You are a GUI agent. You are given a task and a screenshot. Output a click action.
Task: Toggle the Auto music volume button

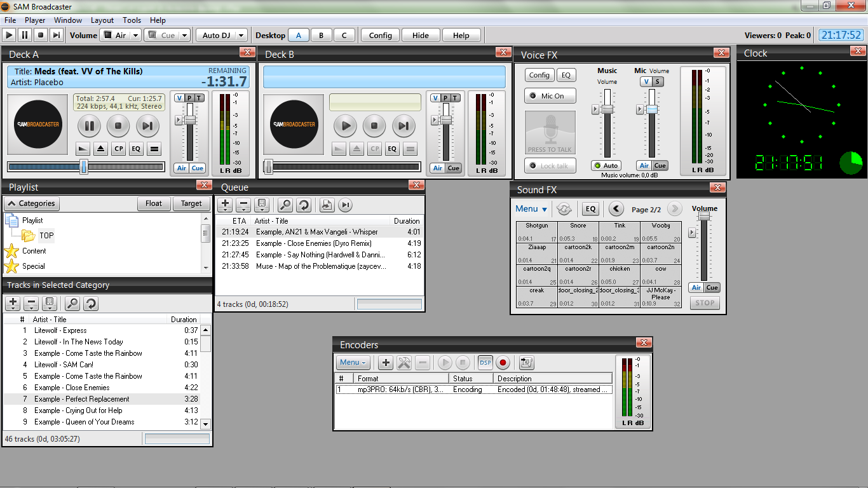point(606,165)
